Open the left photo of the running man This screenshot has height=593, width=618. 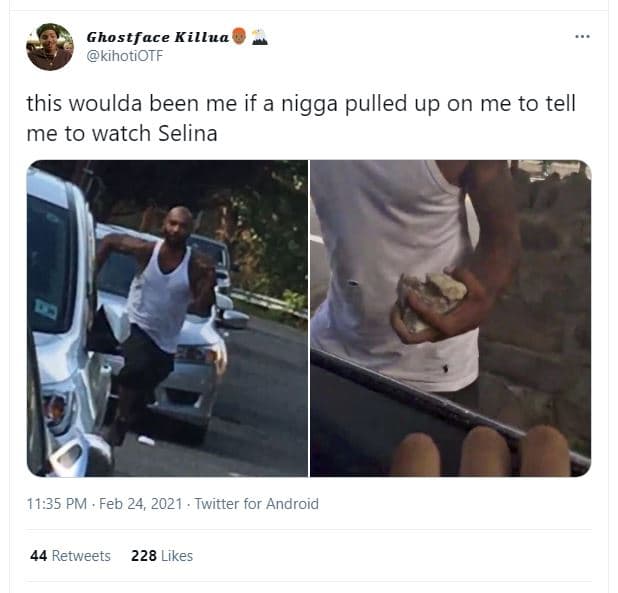click(168, 318)
